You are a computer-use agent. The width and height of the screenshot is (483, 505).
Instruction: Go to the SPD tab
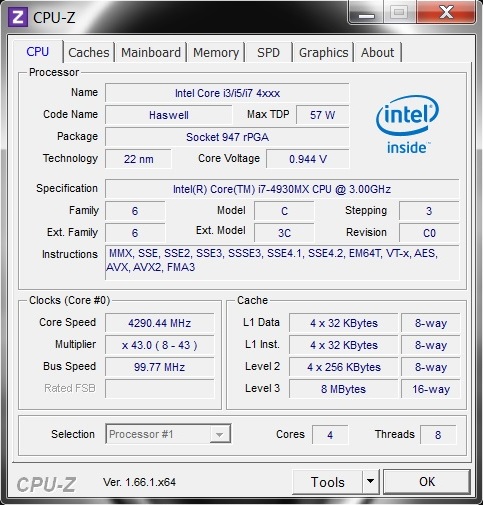coord(268,52)
